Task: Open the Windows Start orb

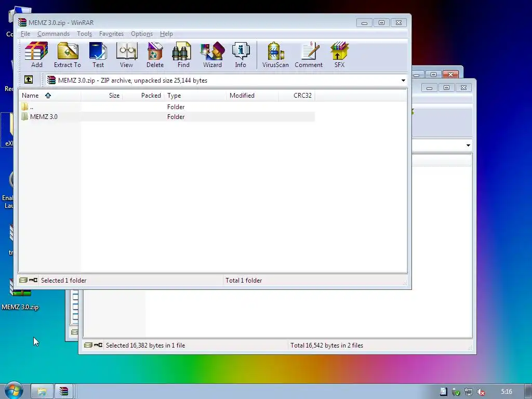Action: pyautogui.click(x=14, y=391)
